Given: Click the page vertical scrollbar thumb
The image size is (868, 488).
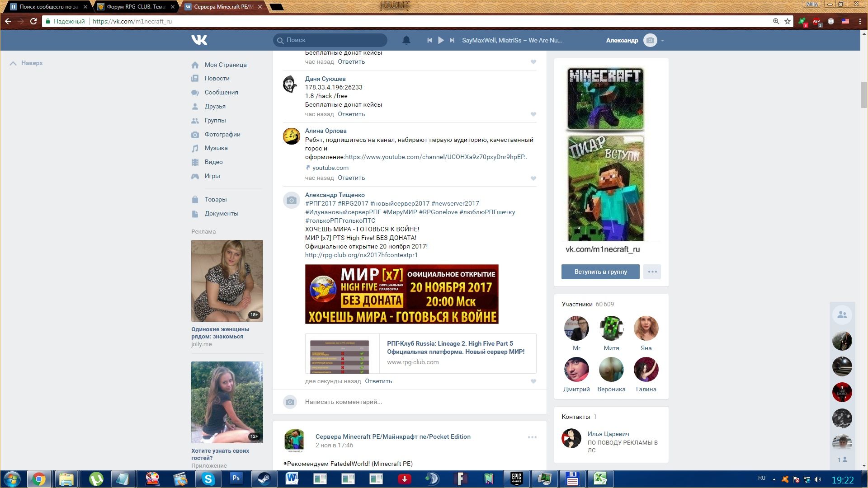Looking at the screenshot, I should [x=864, y=95].
